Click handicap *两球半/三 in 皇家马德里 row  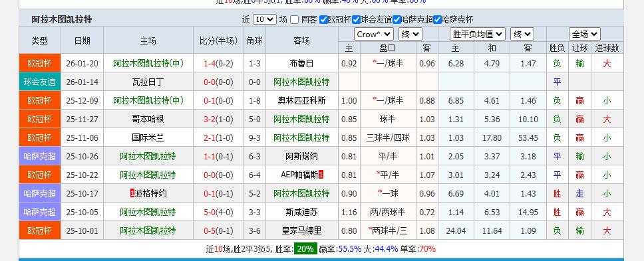pos(388,230)
